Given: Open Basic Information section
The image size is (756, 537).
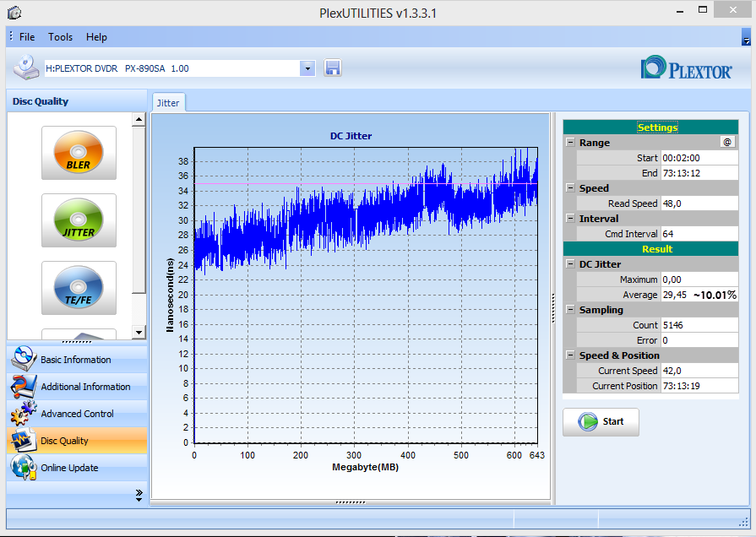Looking at the screenshot, I should 77,359.
